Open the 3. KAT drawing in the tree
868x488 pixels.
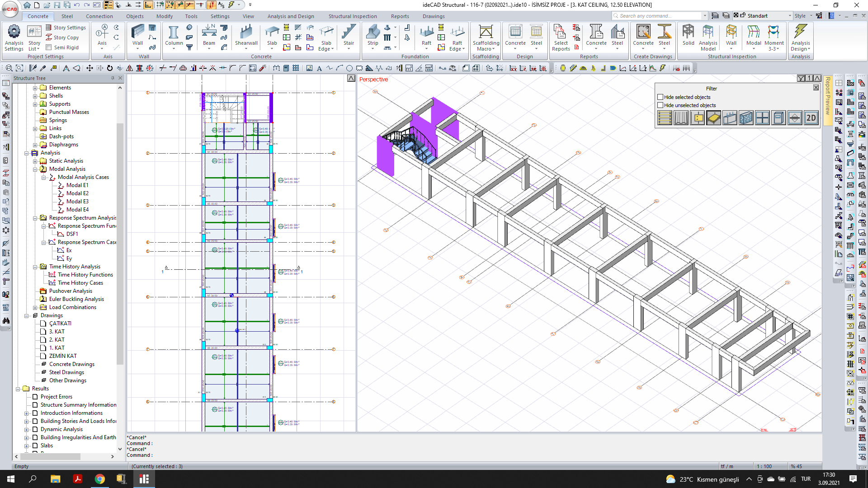57,332
